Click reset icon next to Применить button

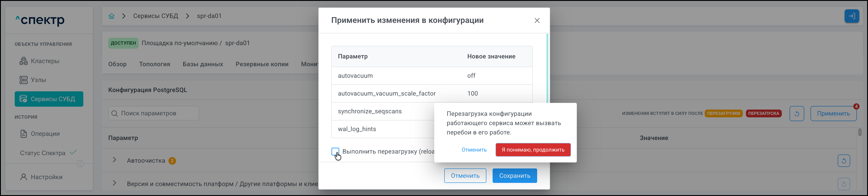(x=796, y=114)
